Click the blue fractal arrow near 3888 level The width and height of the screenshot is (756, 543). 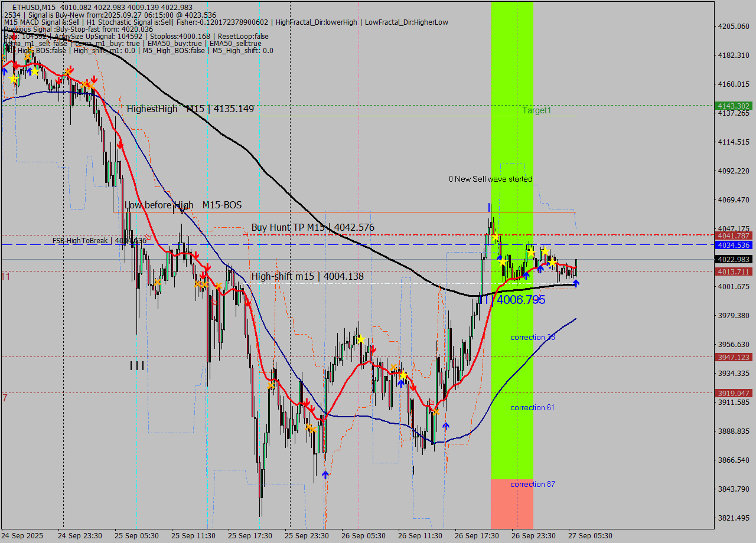click(446, 425)
